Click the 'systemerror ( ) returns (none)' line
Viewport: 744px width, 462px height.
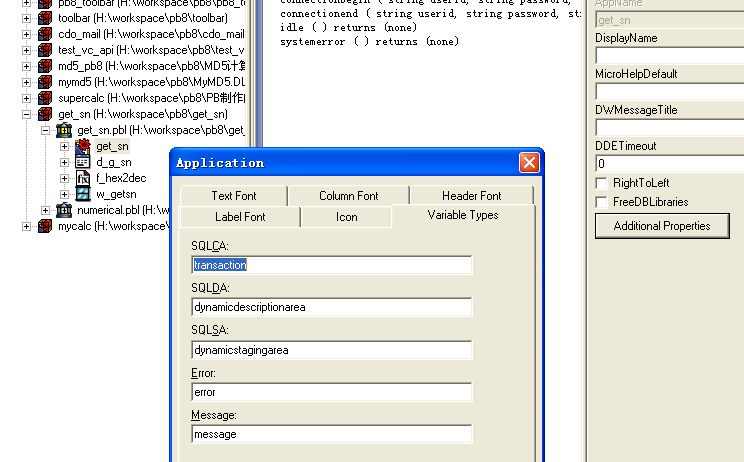[370, 42]
